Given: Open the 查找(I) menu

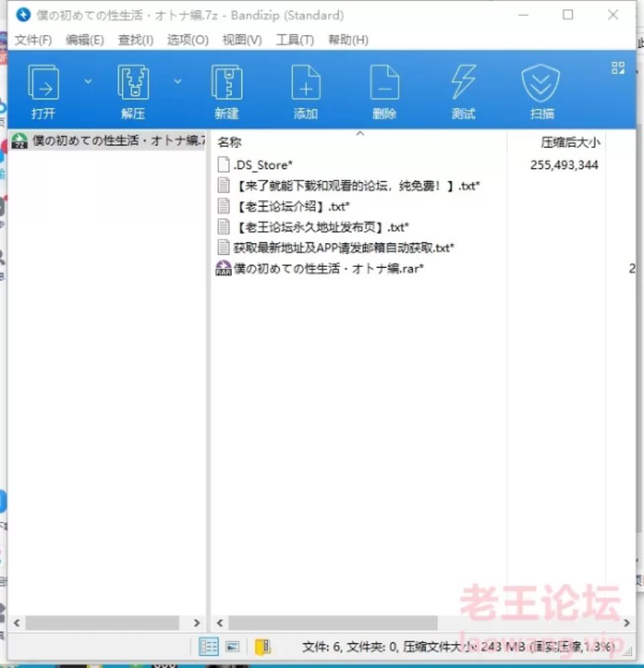Looking at the screenshot, I should tap(136, 40).
